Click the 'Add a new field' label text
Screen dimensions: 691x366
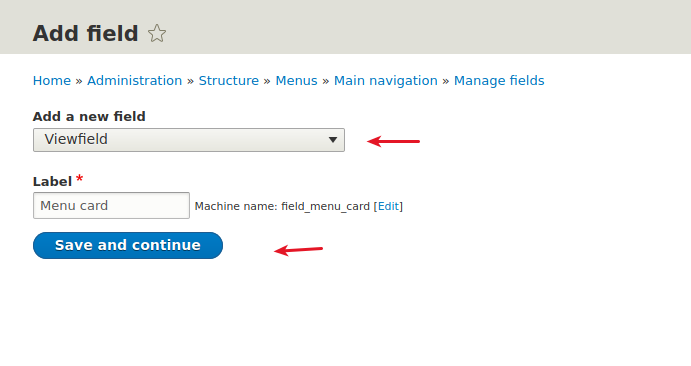click(89, 116)
